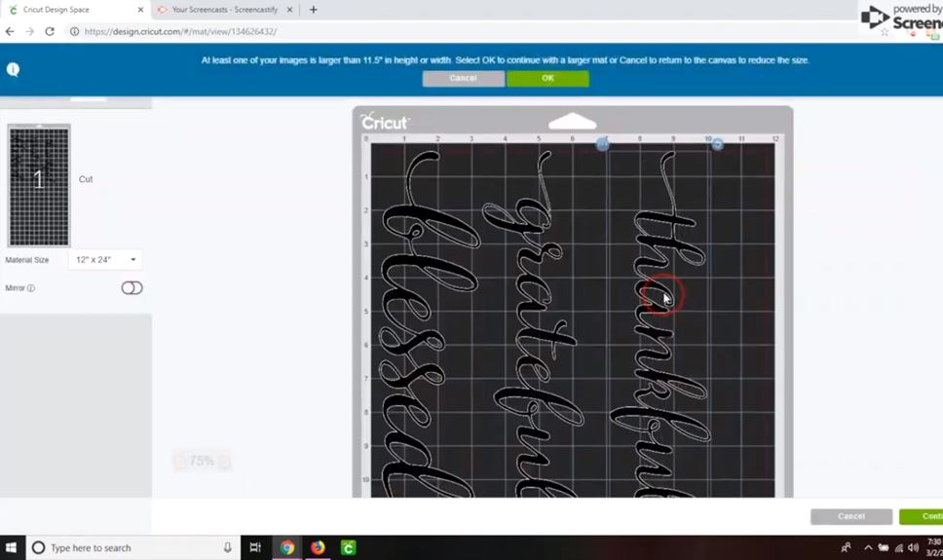Open the Windows Start menu
The image size is (943, 560).
click(x=11, y=547)
